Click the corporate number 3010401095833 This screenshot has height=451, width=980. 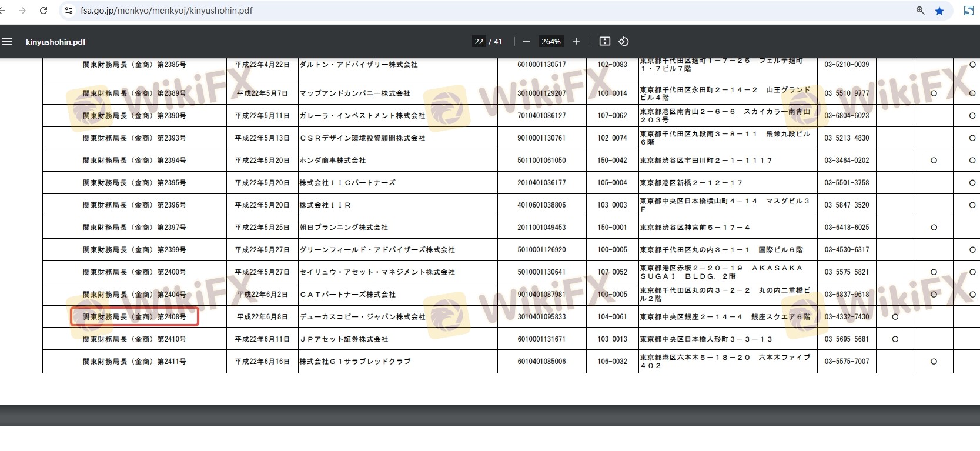[x=541, y=317]
